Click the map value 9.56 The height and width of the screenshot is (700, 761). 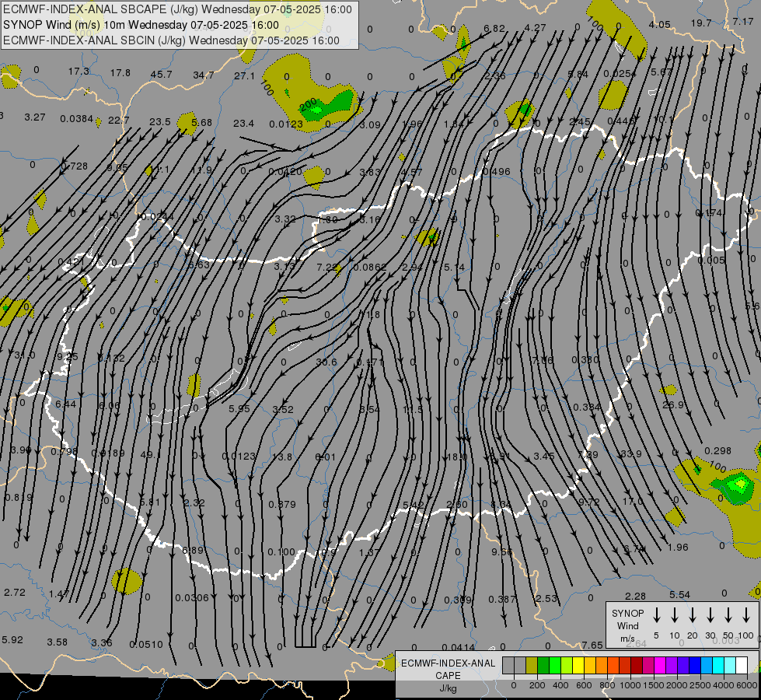(x=501, y=551)
